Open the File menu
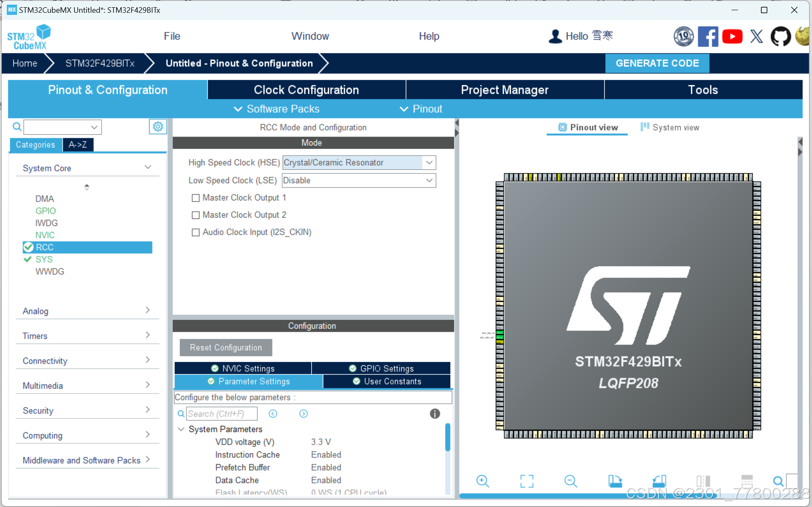Screen dimensions: 812x507 point(172,36)
